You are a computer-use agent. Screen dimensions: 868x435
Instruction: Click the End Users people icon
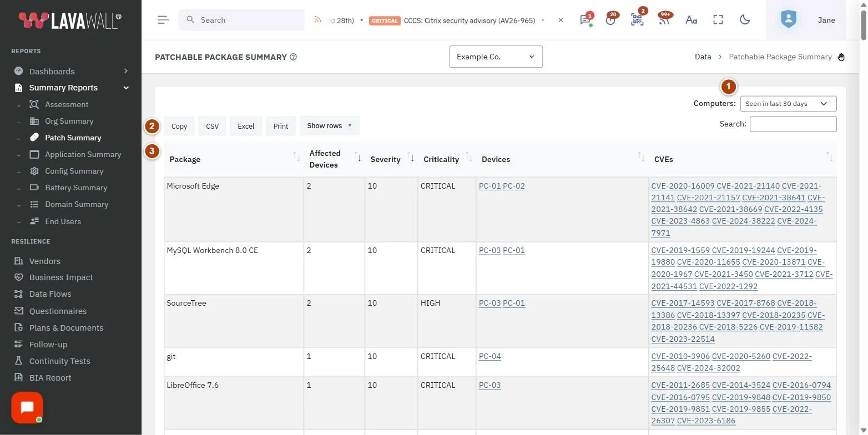coord(34,221)
